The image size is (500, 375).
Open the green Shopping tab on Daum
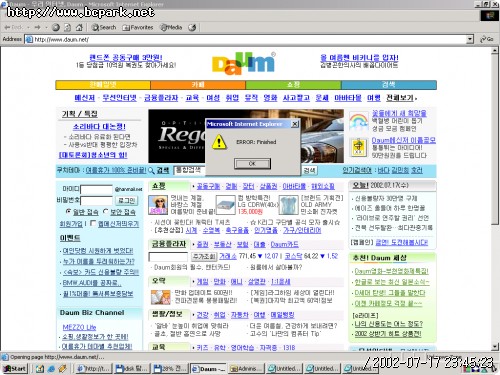[293, 85]
